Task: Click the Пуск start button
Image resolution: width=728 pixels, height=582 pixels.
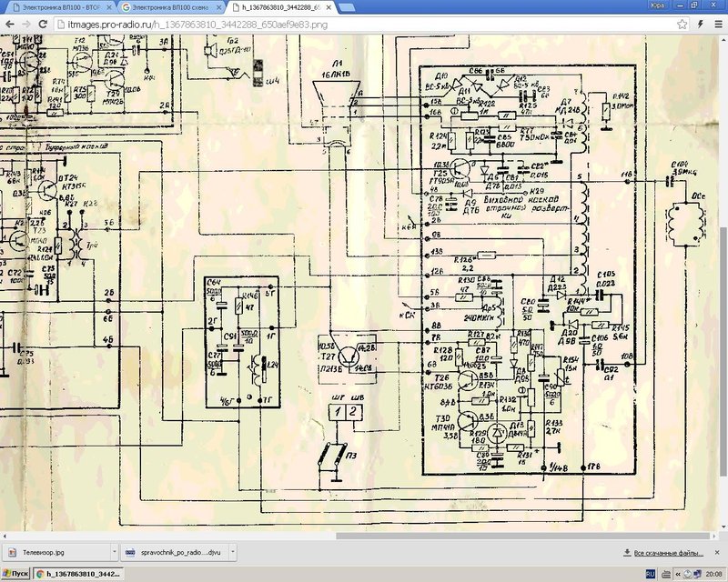Action: pyautogui.click(x=15, y=574)
